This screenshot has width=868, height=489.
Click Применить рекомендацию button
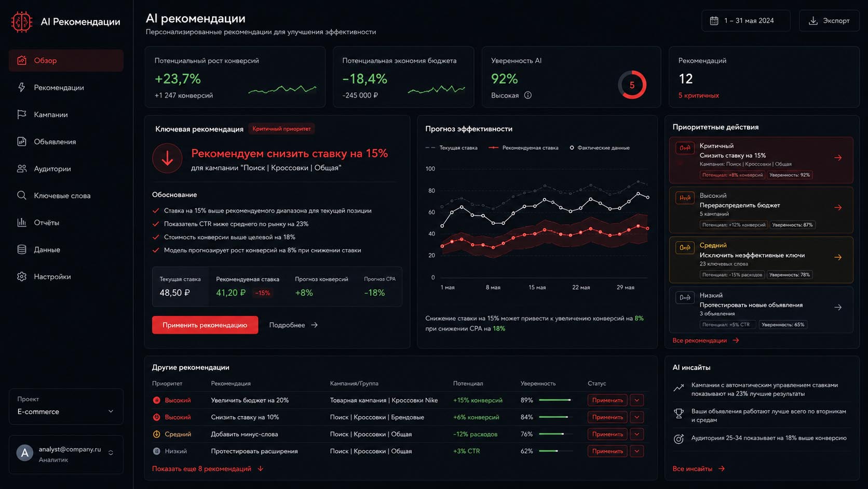tap(205, 325)
